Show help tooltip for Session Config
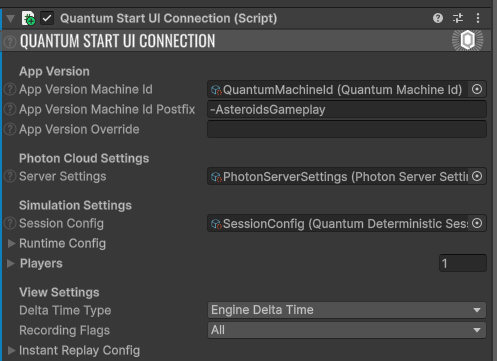 (x=10, y=223)
